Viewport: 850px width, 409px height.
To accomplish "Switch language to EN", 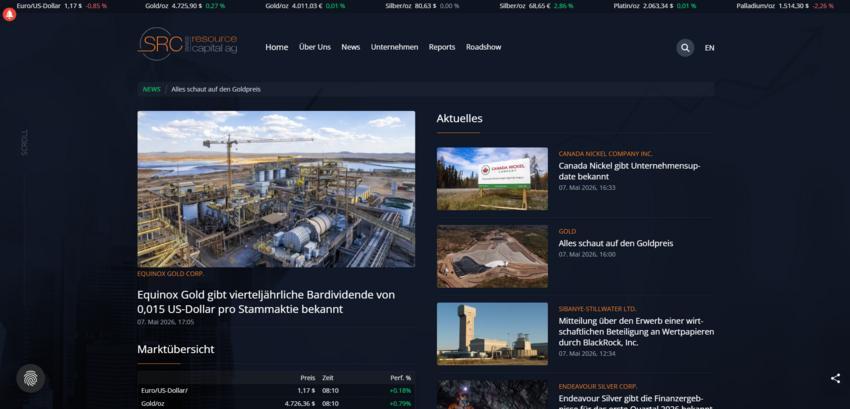I will (x=710, y=48).
